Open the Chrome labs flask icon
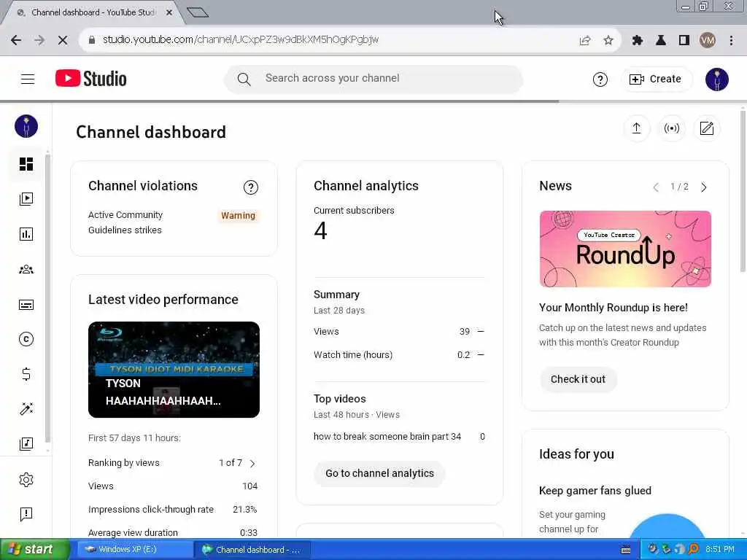This screenshot has width=747, height=560. (x=661, y=40)
